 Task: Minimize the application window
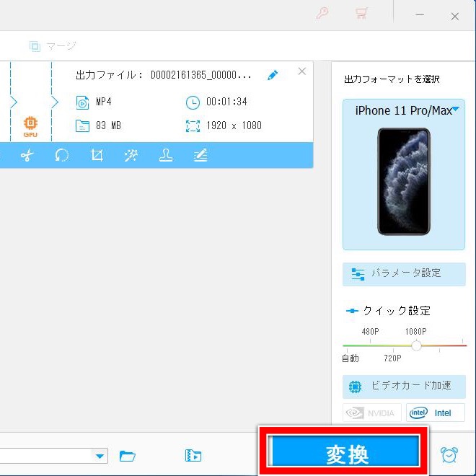point(420,14)
